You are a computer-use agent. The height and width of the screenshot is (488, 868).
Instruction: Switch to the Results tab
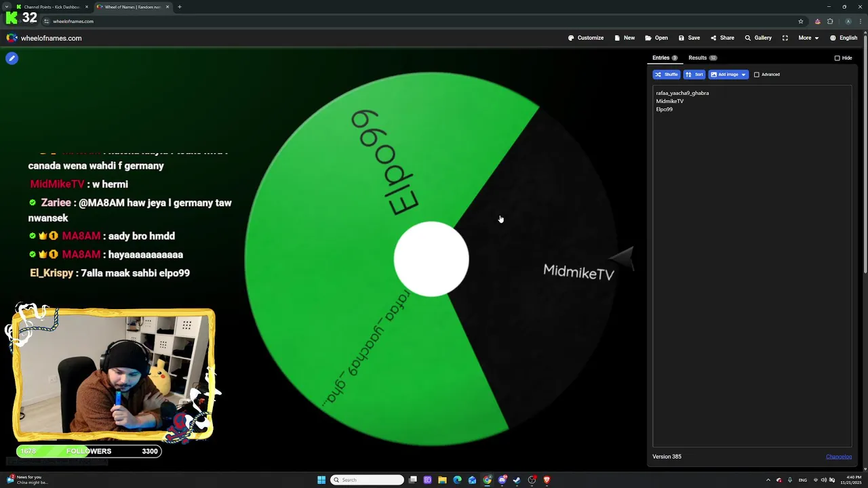point(703,58)
